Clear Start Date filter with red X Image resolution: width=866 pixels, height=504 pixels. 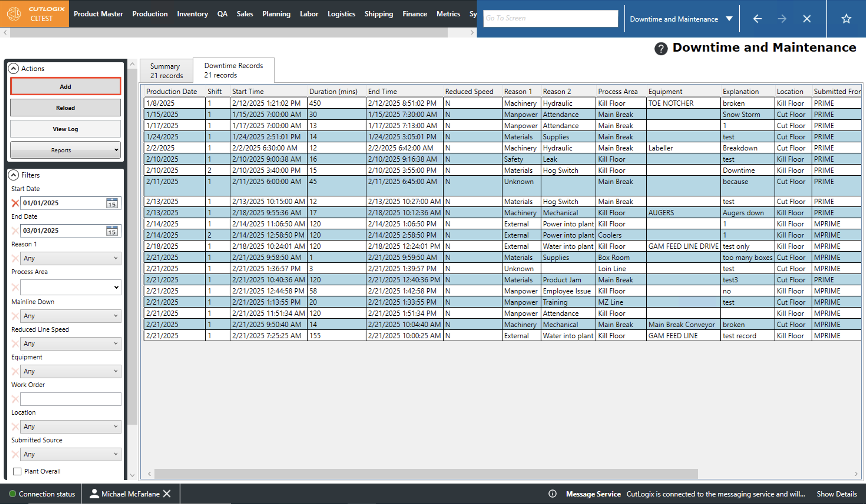tap(15, 203)
